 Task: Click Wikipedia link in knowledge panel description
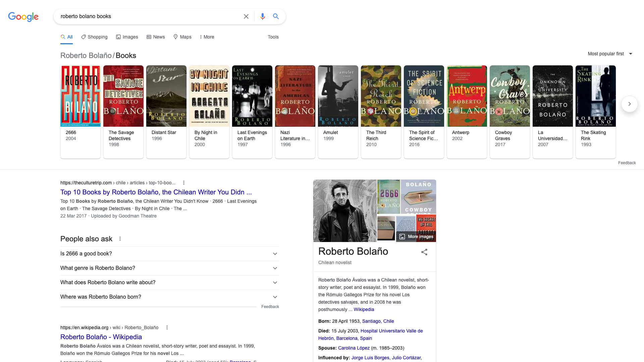364,310
